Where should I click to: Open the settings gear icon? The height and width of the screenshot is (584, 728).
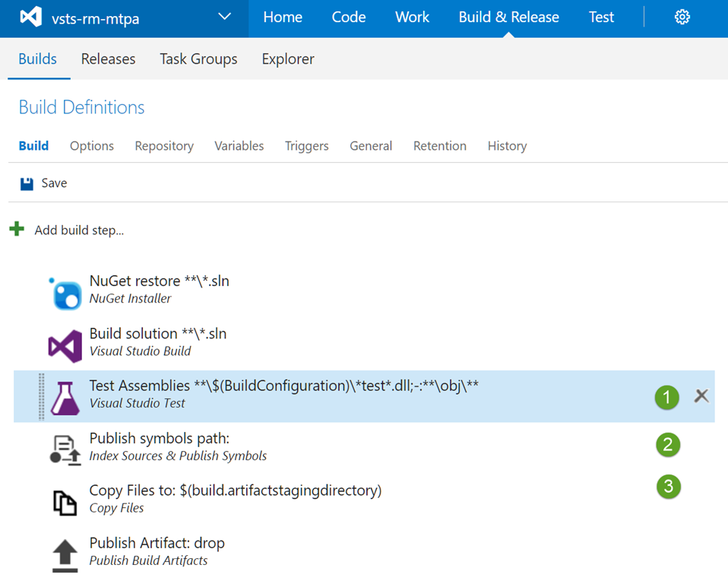[x=682, y=17]
